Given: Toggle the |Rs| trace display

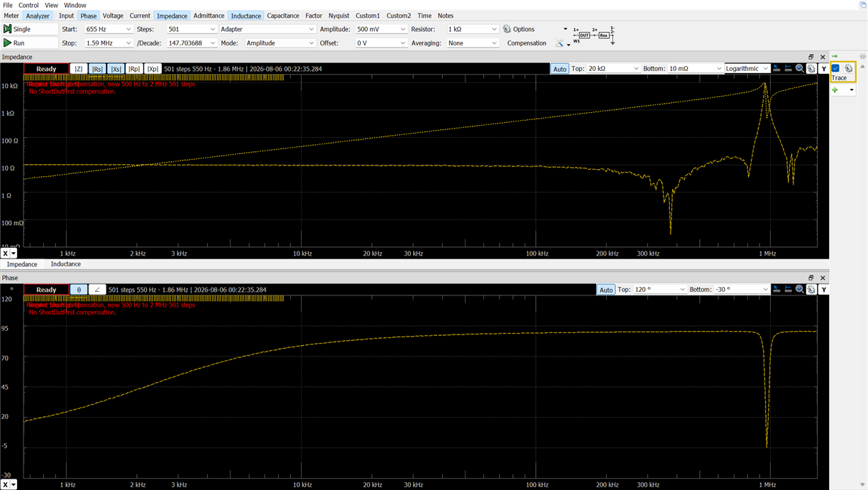Looking at the screenshot, I should pyautogui.click(x=97, y=69).
